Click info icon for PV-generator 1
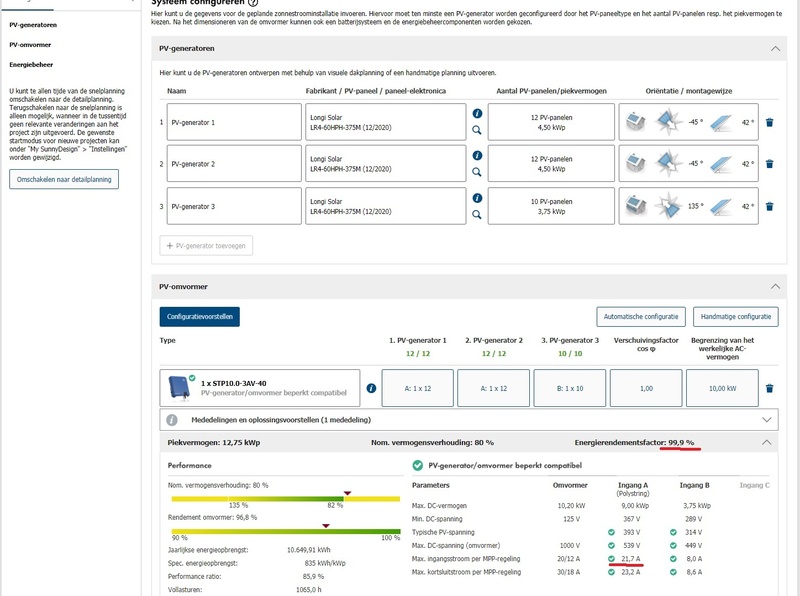 click(477, 115)
